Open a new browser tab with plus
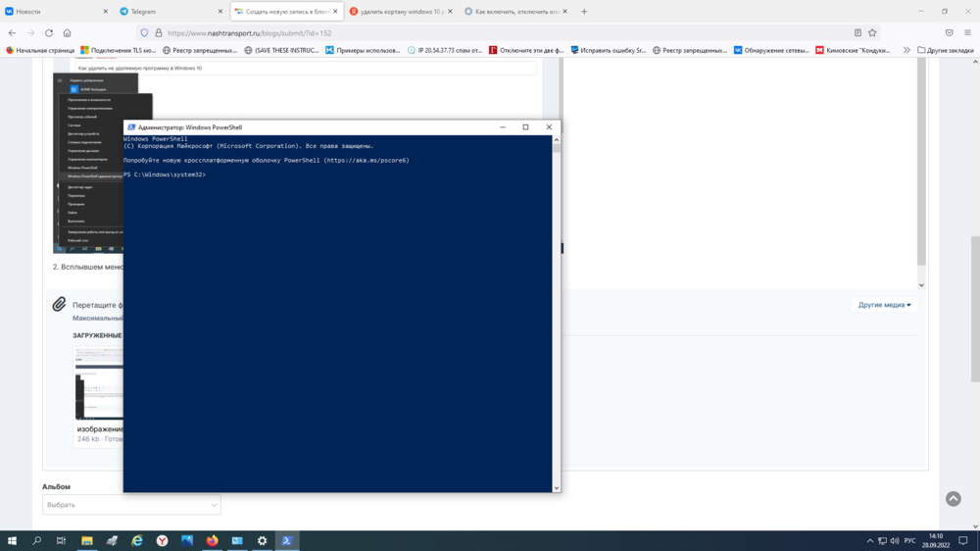The width and height of the screenshot is (980, 551). pos(584,11)
